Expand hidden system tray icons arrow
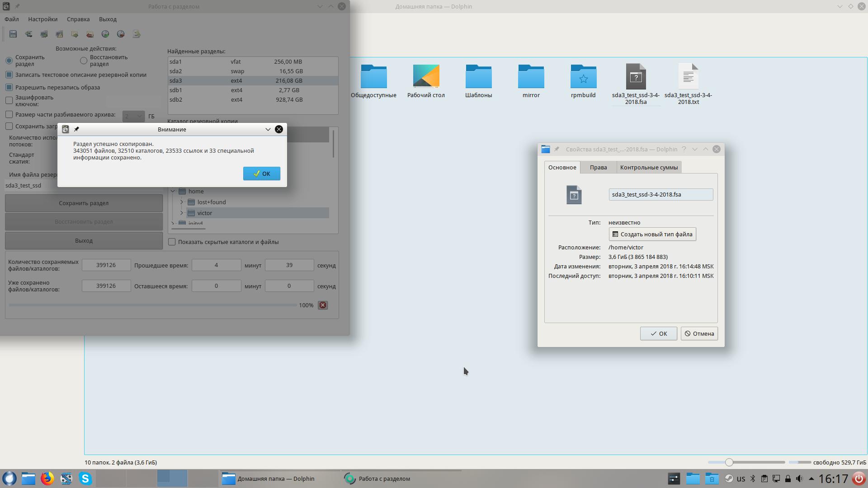Screen dimensions: 868x488 click(x=811, y=479)
